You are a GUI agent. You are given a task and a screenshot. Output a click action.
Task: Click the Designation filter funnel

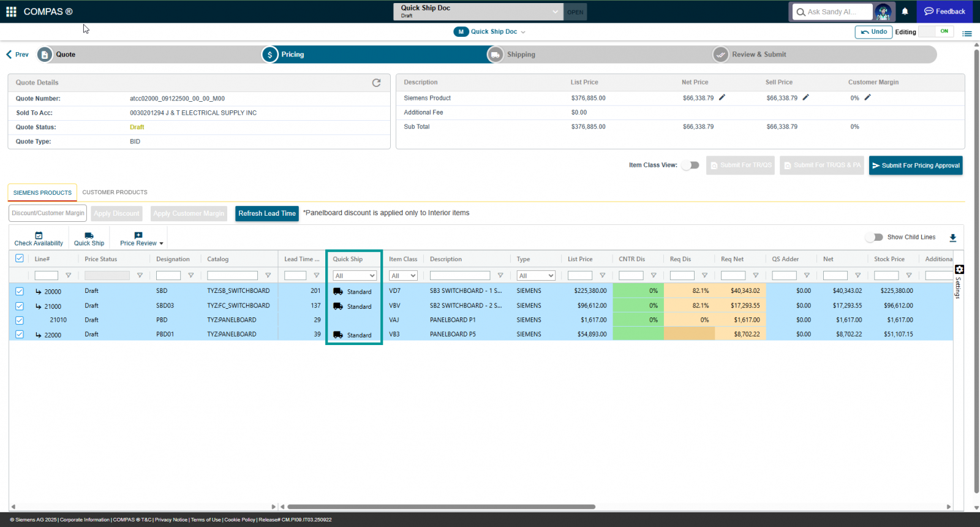(190, 276)
